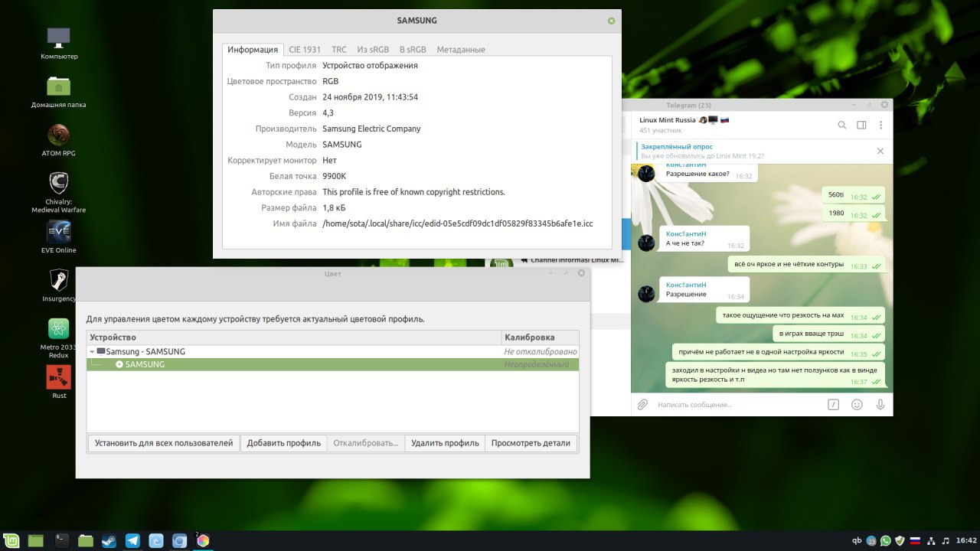
Task: Launch terminal from the taskbar
Action: [62, 540]
